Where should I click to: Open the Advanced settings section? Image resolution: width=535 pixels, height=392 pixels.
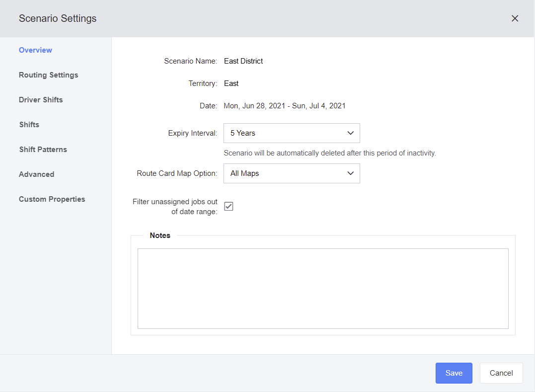tap(36, 174)
